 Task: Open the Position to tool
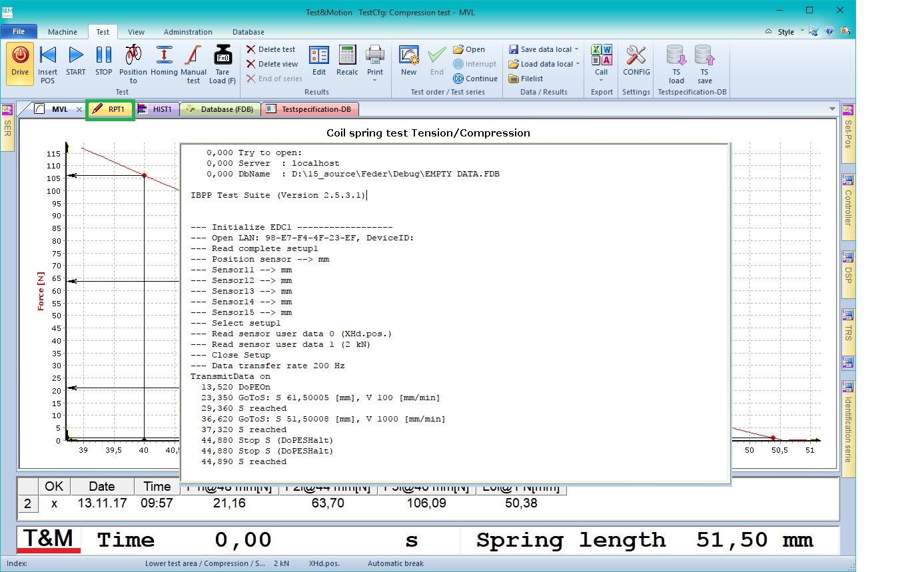[x=133, y=64]
